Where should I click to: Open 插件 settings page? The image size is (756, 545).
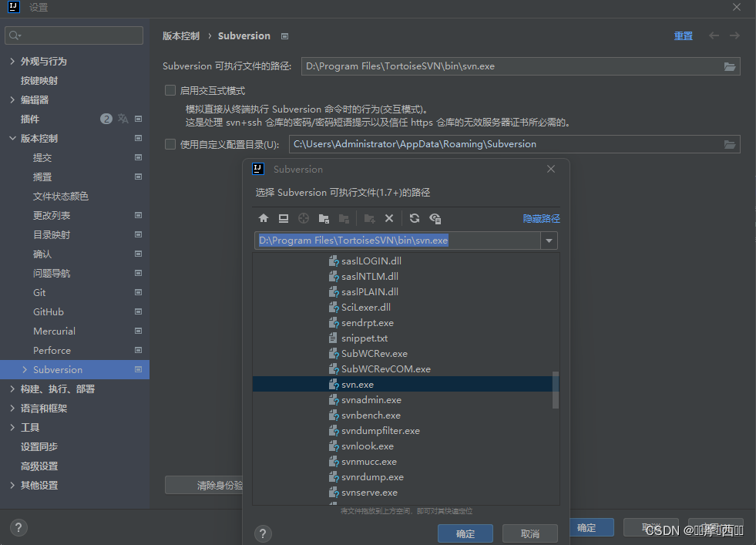30,119
